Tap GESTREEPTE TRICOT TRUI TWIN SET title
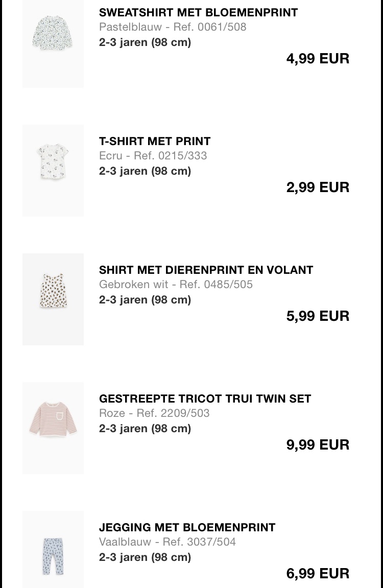Viewport: 383px width, 588px height. [x=205, y=398]
